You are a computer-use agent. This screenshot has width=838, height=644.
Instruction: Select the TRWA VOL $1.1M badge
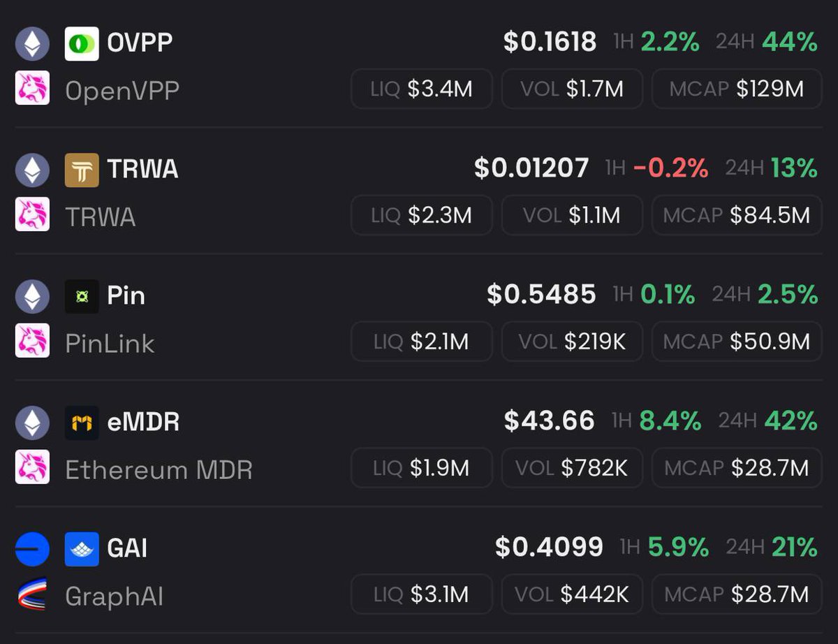(x=572, y=215)
